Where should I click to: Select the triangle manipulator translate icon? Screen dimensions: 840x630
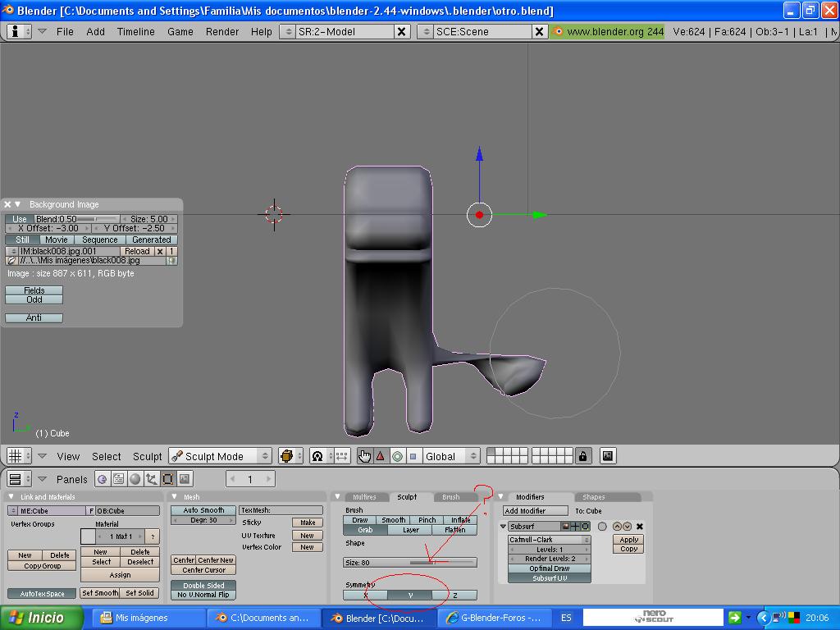pyautogui.click(x=381, y=456)
